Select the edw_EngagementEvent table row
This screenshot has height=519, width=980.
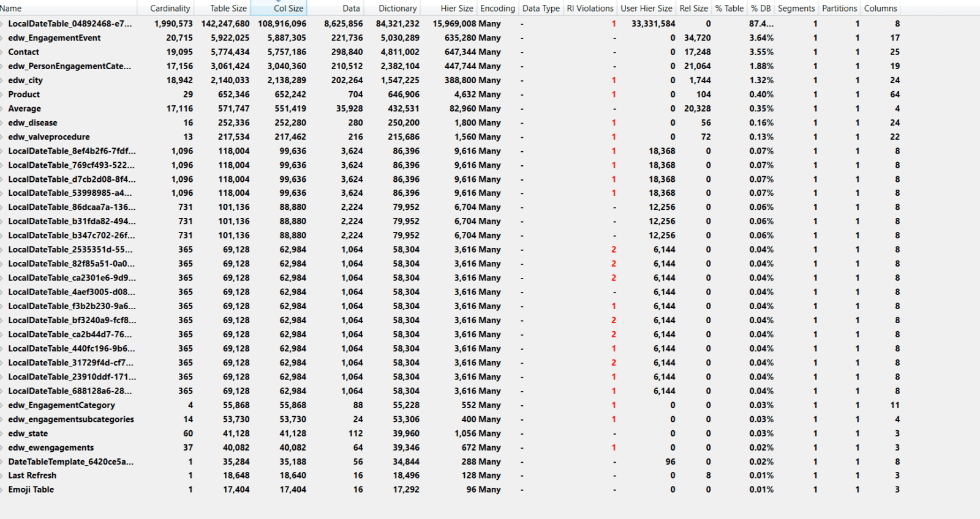(x=450, y=38)
